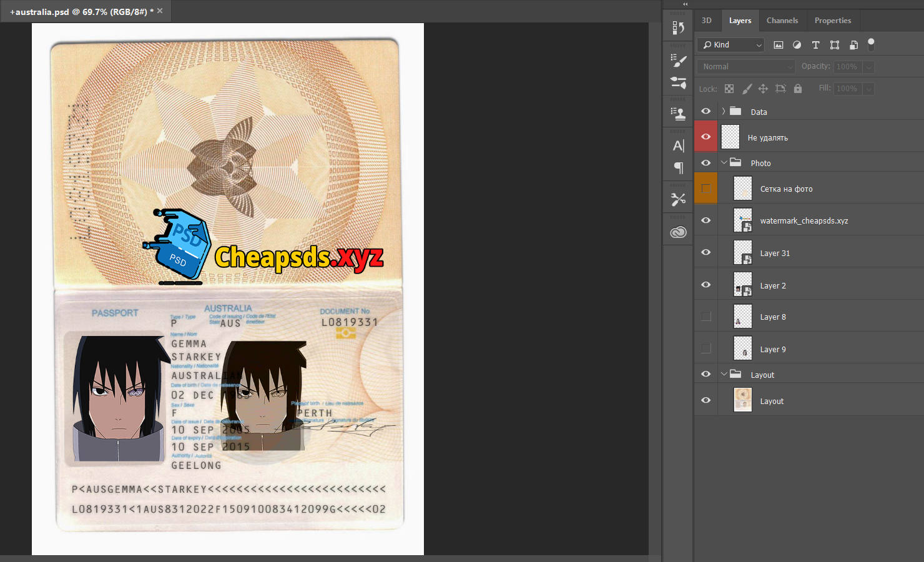Switch to the Properties tab
The height and width of the screenshot is (562, 924).
[832, 21]
